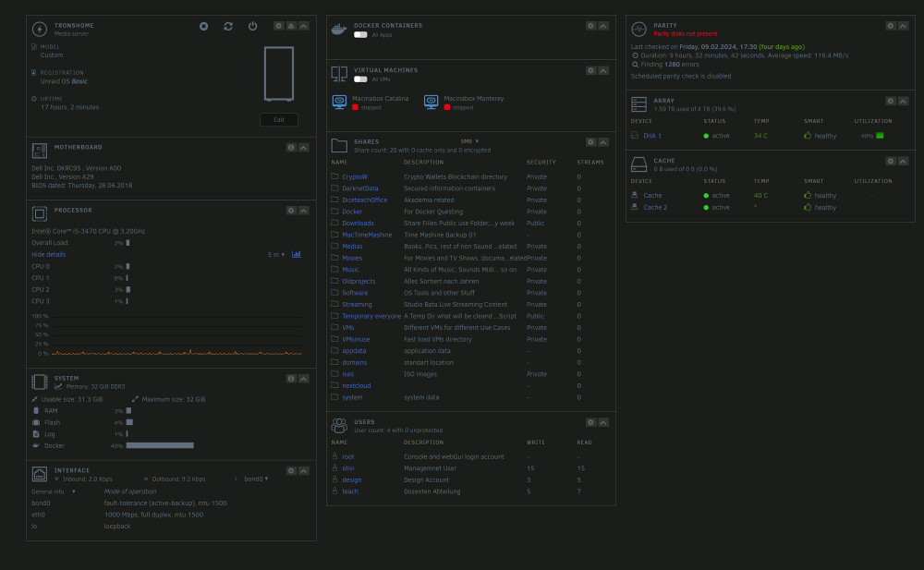Screen dimensions: 924x570
Task: Collapse the Users panel
Action: (x=603, y=422)
